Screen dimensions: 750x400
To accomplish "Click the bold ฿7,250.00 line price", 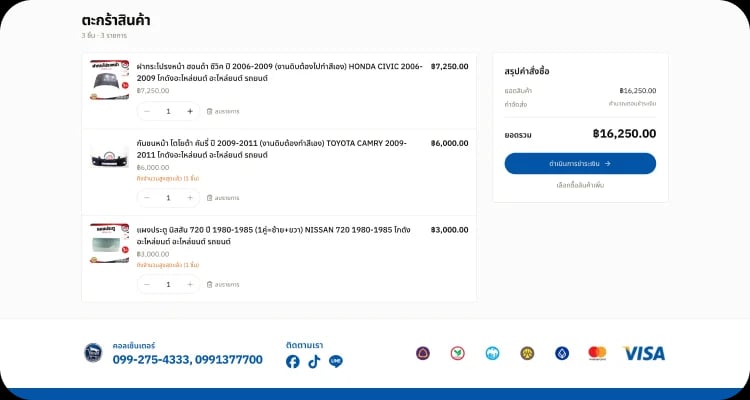I will tap(450, 67).
